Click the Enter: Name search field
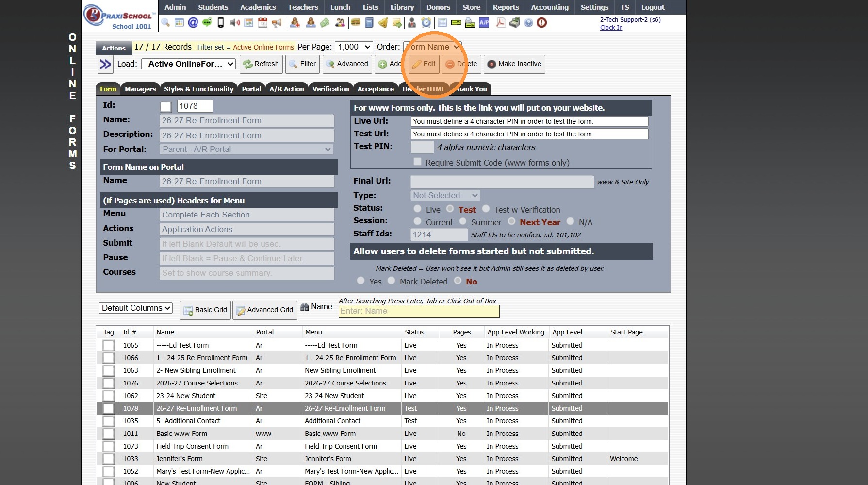The width and height of the screenshot is (868, 485). click(418, 311)
